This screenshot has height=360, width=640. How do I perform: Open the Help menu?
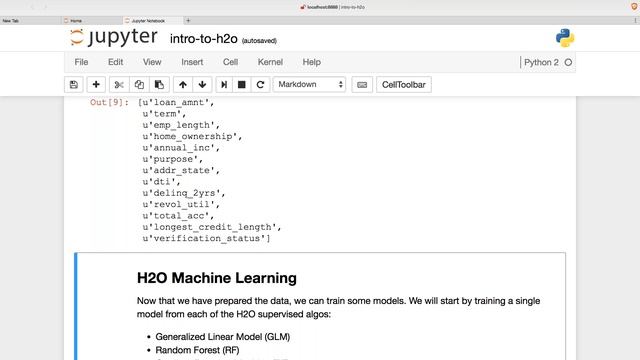tap(311, 62)
